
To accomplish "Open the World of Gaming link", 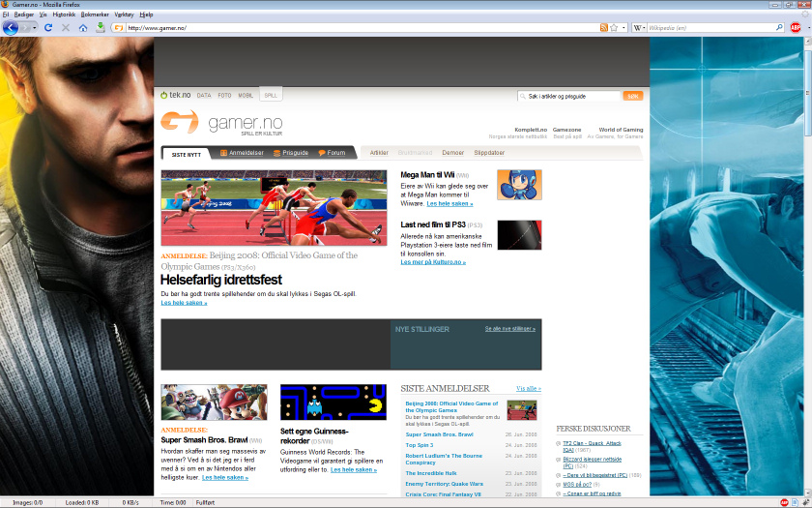I will click(621, 130).
